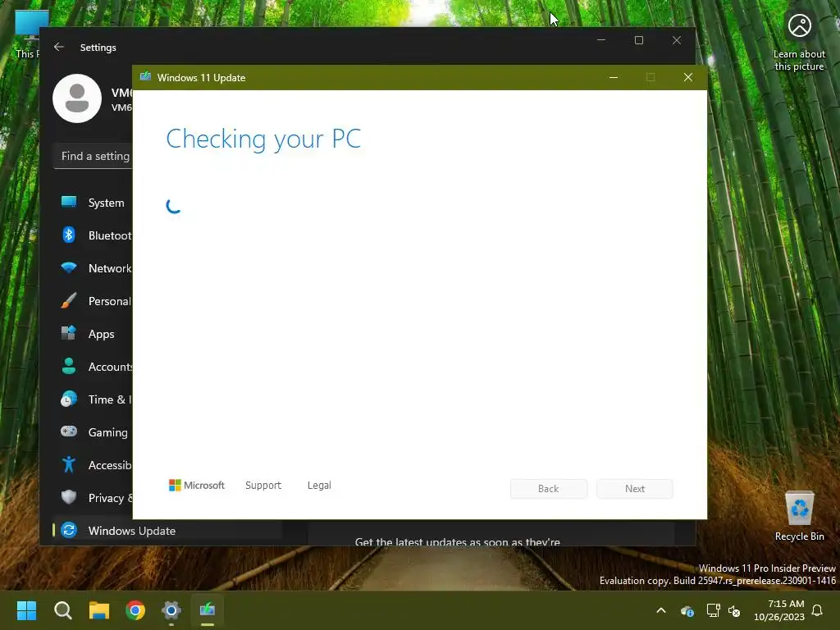Open System settings in sidebar
The image size is (840, 630).
(x=93, y=203)
